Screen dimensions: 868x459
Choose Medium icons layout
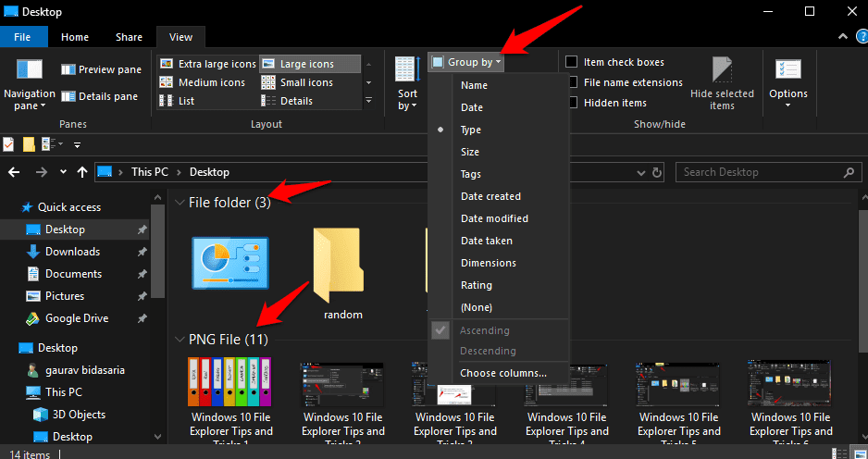pos(202,82)
